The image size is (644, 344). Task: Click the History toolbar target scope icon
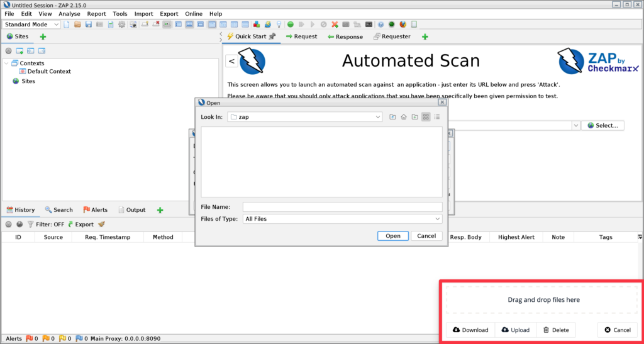click(x=8, y=225)
